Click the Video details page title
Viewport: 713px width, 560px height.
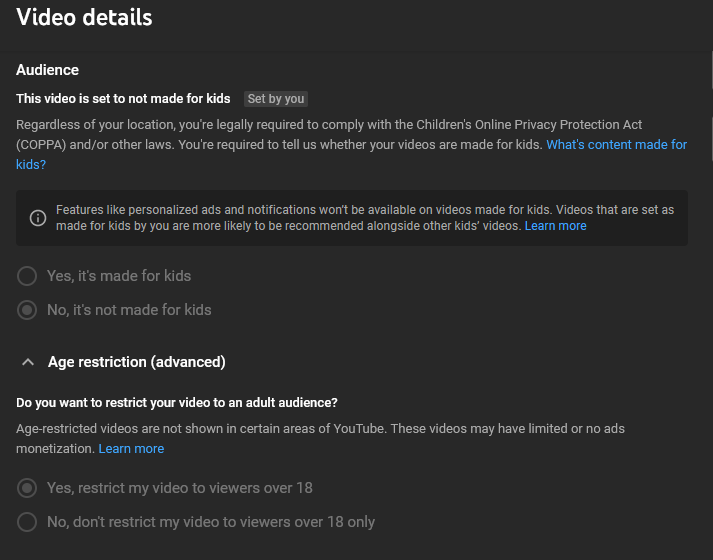click(84, 17)
